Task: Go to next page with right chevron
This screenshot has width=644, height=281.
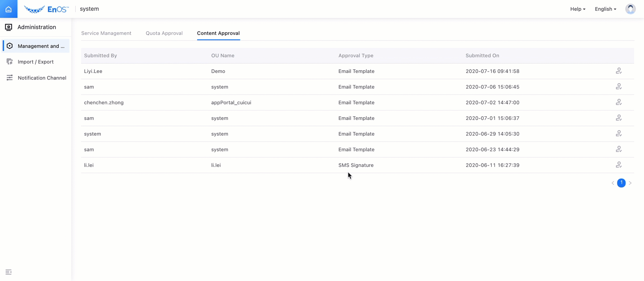Action: [x=630, y=183]
